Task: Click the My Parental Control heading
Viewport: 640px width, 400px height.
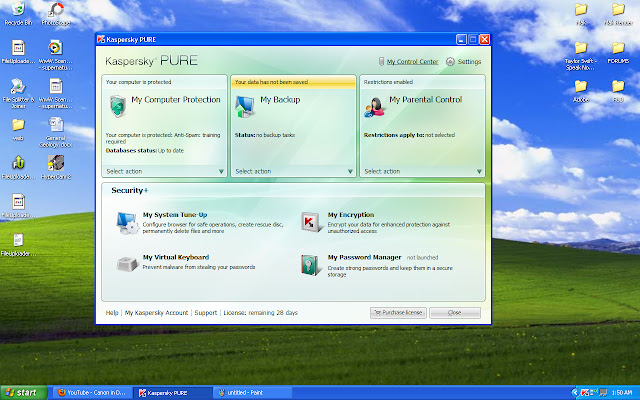Action: coord(425,100)
